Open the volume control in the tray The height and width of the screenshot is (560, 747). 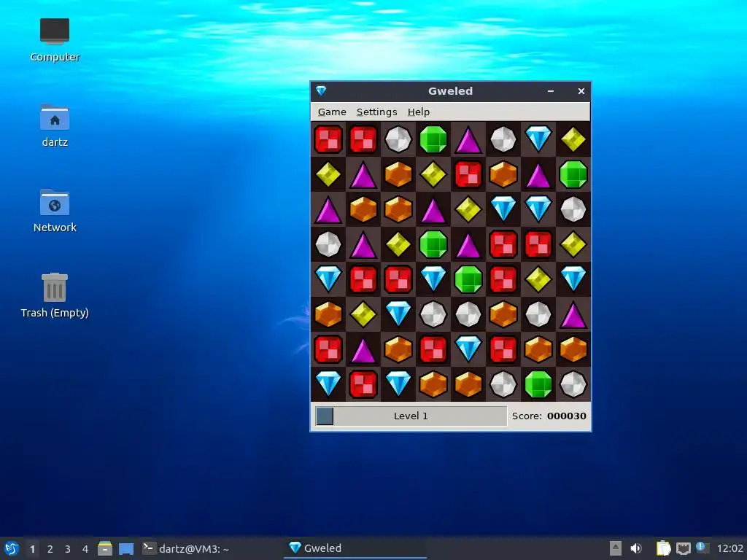tap(636, 548)
